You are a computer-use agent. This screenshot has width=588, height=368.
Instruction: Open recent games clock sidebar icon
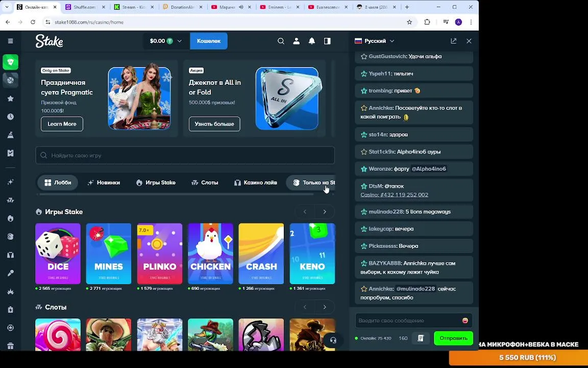click(11, 117)
